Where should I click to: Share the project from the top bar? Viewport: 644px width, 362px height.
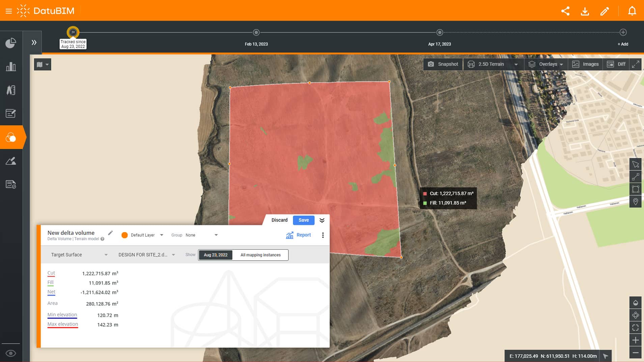(x=565, y=11)
